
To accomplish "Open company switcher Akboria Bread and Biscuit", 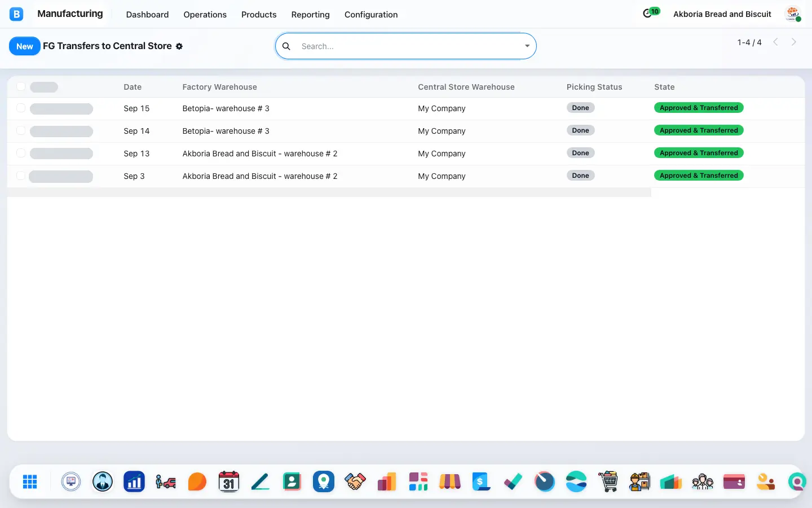I will (x=722, y=14).
